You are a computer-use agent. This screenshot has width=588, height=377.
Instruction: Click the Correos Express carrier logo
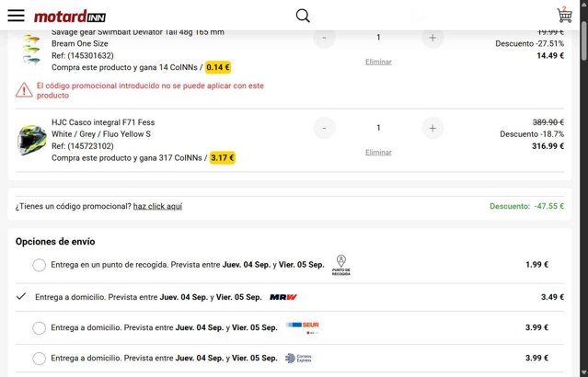298,359
